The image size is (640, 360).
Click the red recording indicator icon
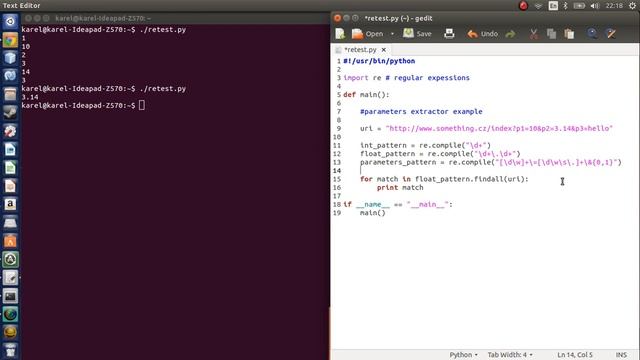point(523,6)
